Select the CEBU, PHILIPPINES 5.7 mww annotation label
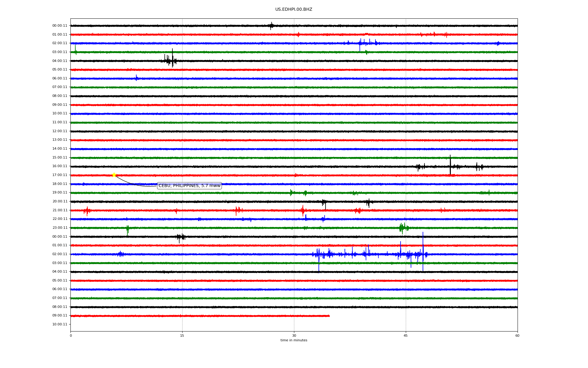The height and width of the screenshot is (368, 588). [x=189, y=186]
